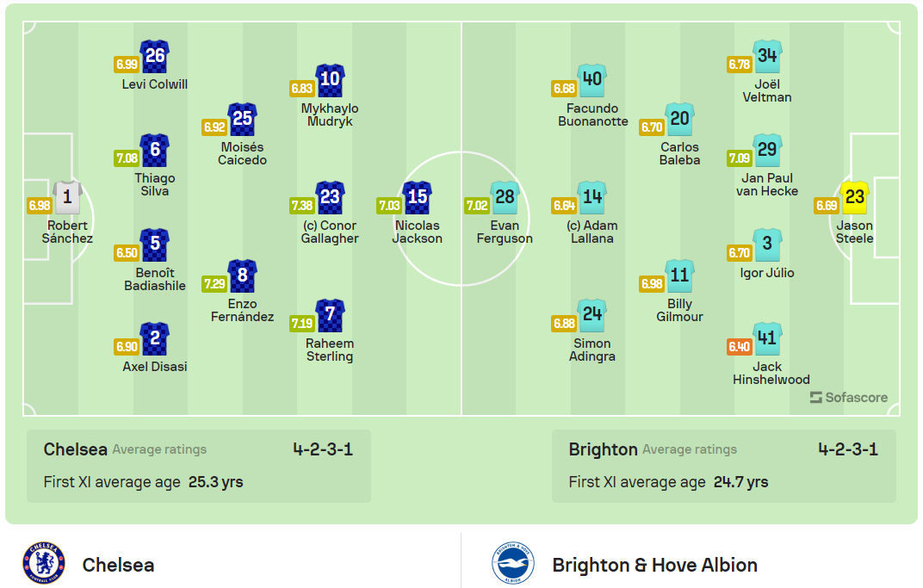Select Billy Gilmour's number 11 shirt

tap(679, 275)
